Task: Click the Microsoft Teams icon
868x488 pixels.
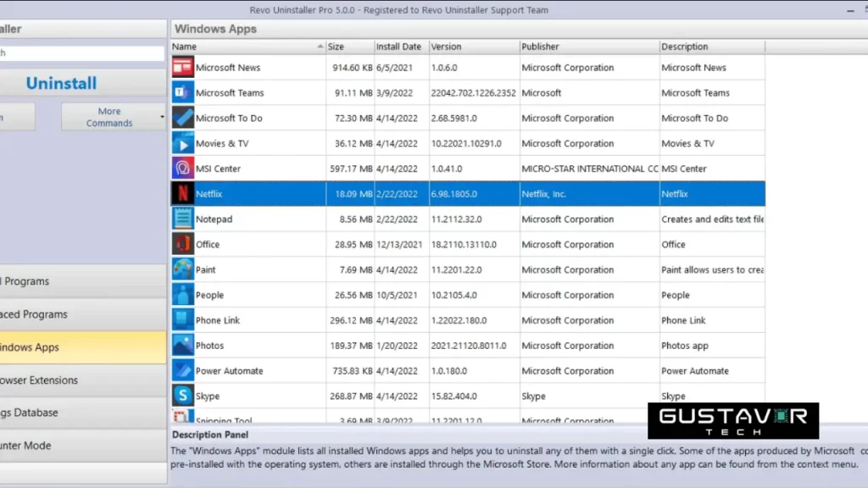Action: pos(183,92)
